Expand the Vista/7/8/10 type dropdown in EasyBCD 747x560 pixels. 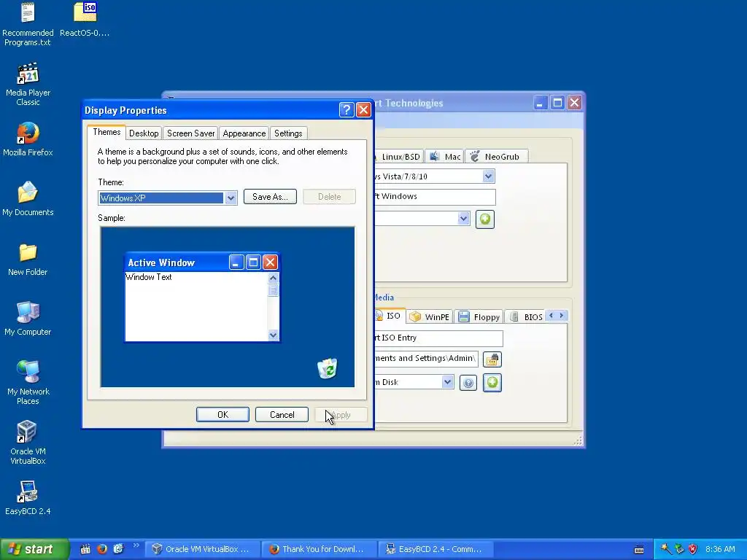488,176
